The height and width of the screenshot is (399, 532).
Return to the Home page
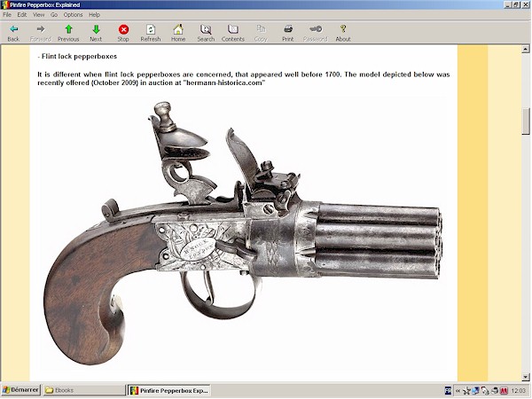[178, 33]
